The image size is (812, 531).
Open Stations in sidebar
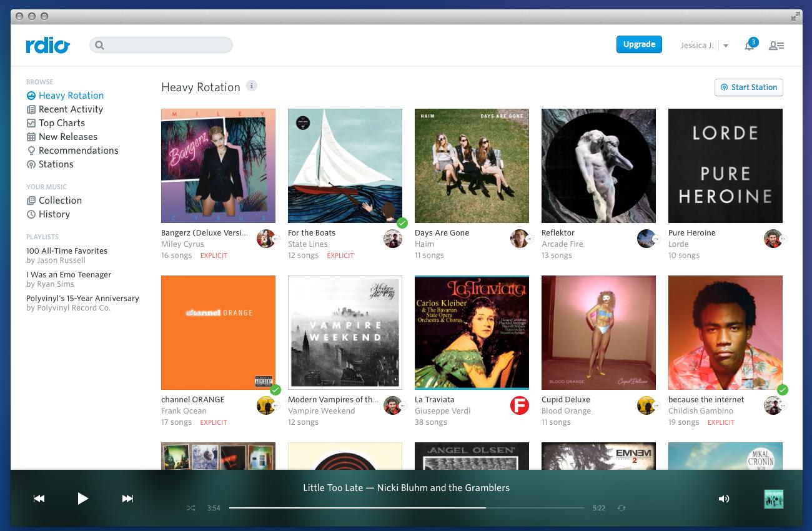(x=50, y=164)
